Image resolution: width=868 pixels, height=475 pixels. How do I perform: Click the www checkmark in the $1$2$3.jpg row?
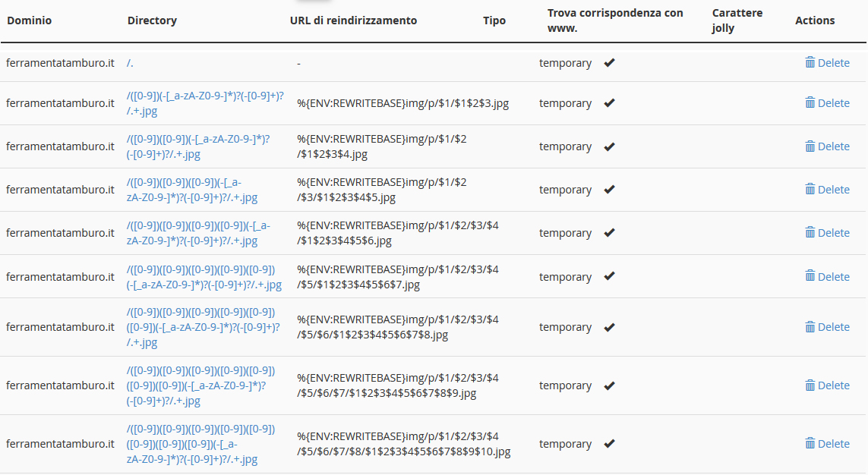pyautogui.click(x=610, y=103)
